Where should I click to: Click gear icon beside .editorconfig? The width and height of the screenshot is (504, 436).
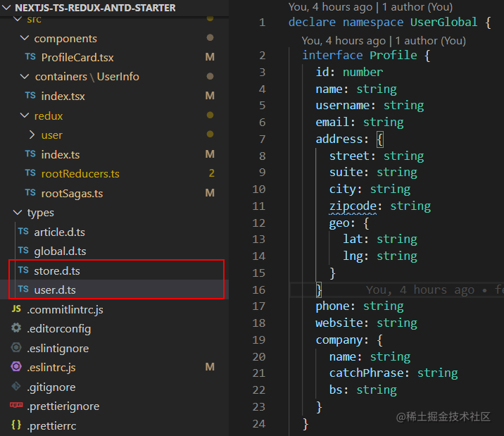click(x=16, y=328)
